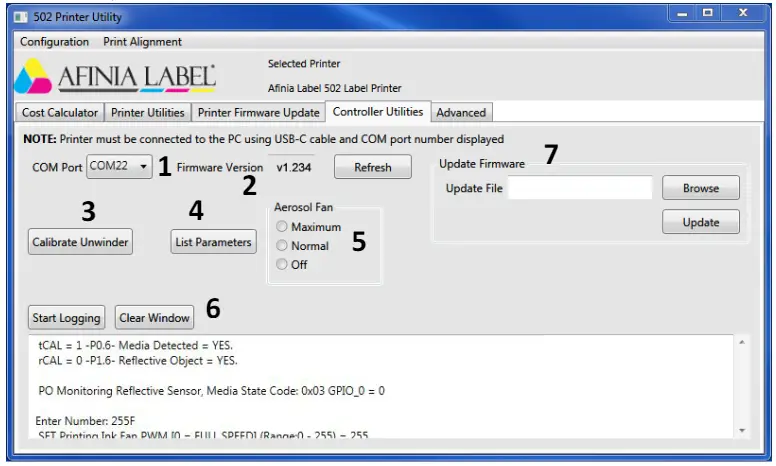
Task: Switch to the Cost Calculator tab
Action: click(60, 113)
